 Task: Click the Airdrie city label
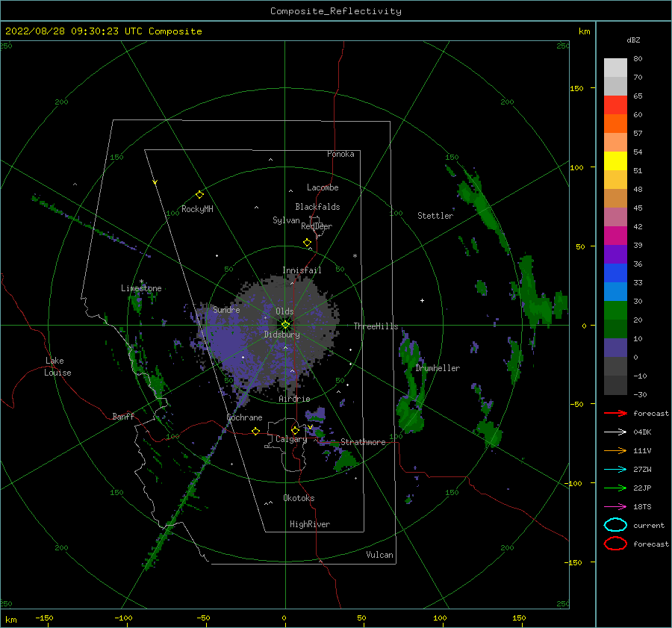[294, 399]
